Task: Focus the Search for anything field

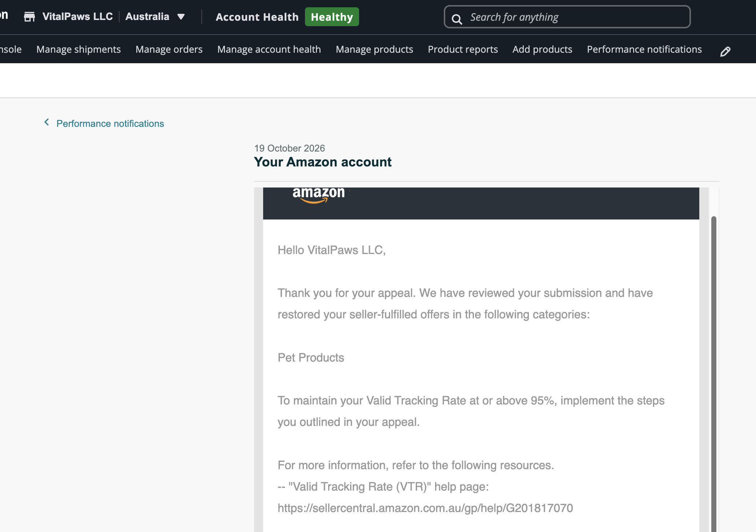Action: pyautogui.click(x=567, y=17)
